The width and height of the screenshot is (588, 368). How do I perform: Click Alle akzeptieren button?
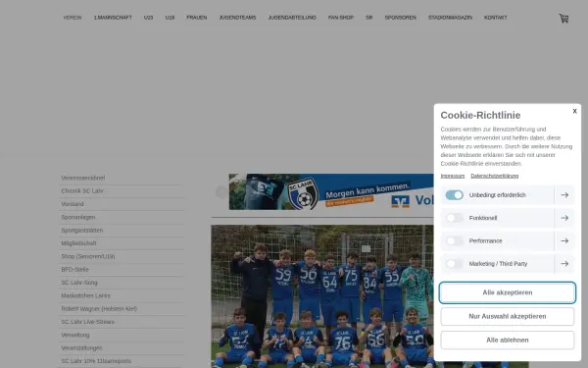point(508,292)
